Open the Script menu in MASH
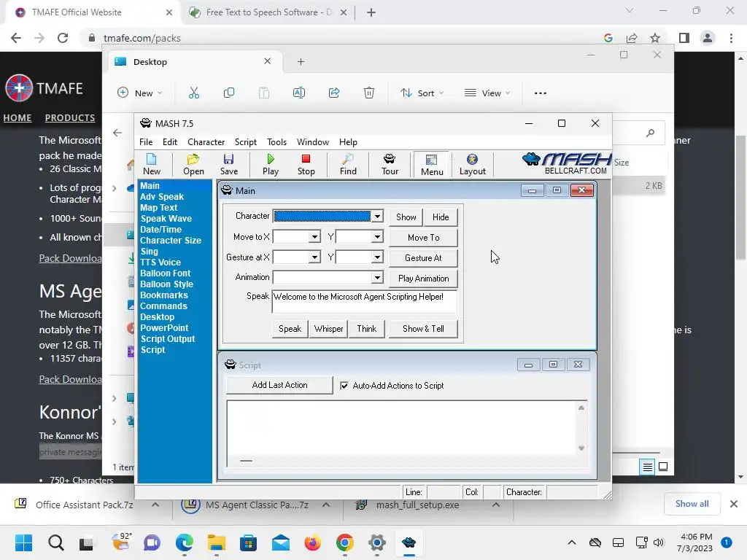The image size is (747, 560). (245, 142)
